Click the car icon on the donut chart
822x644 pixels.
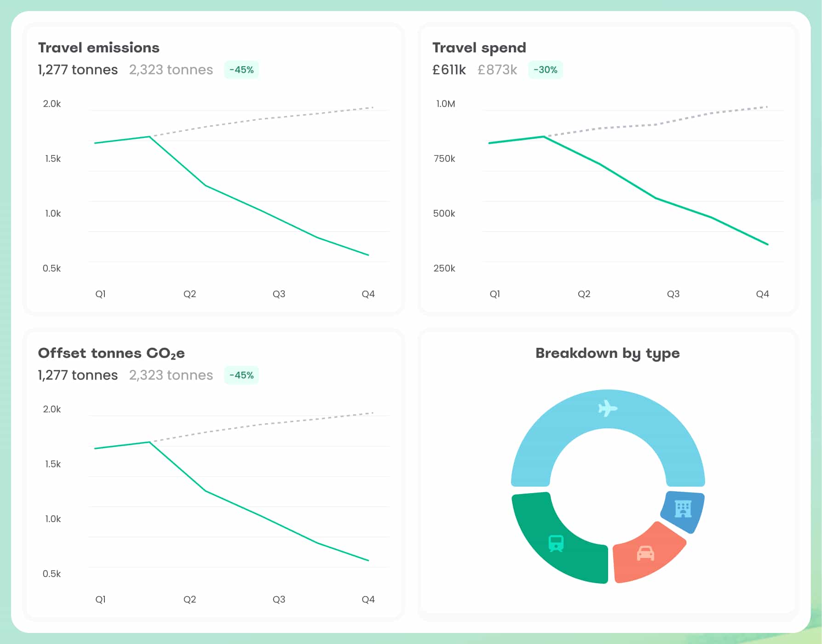point(645,553)
